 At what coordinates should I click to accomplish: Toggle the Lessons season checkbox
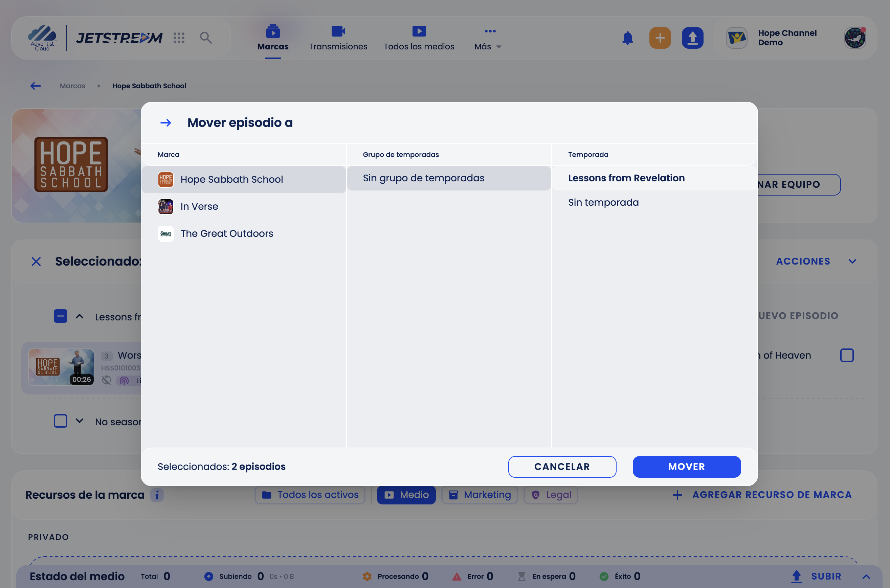60,316
